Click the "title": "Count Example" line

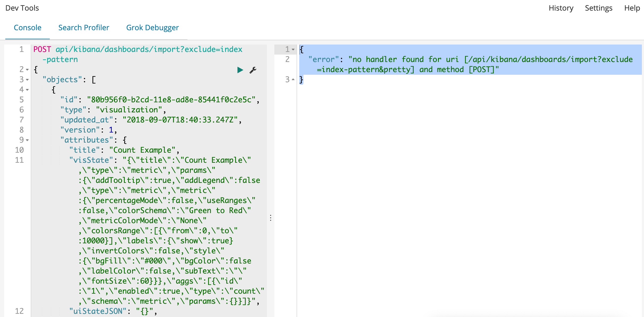point(124,150)
